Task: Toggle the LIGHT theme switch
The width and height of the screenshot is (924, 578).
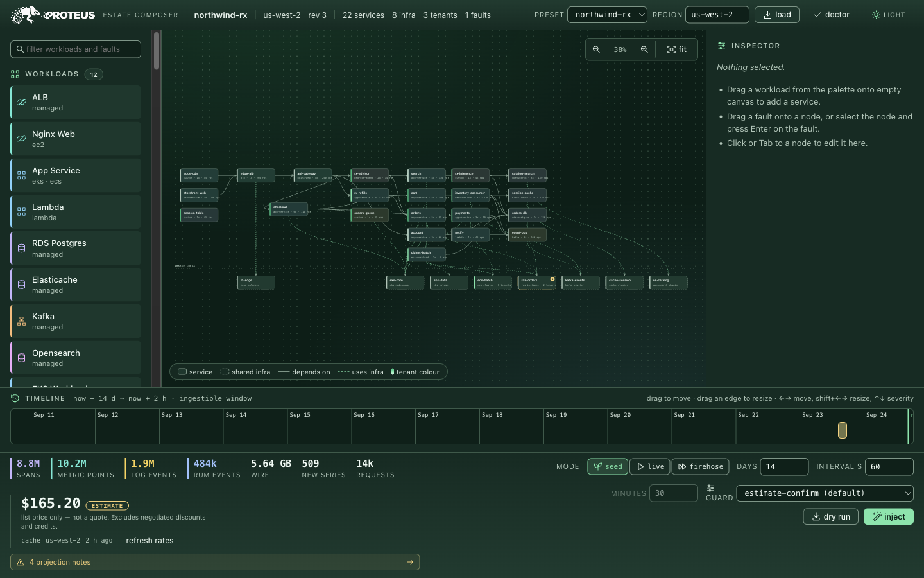Action: (x=888, y=15)
